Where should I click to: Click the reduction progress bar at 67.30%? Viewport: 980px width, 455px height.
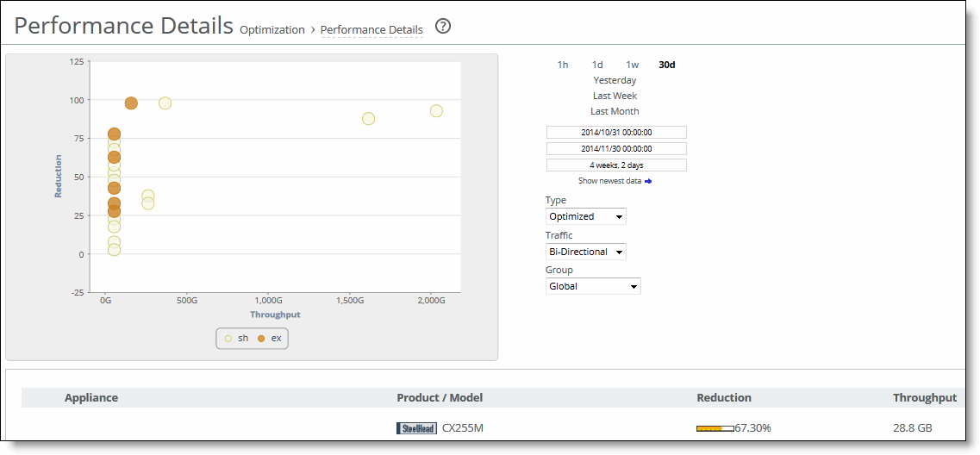tap(715, 428)
